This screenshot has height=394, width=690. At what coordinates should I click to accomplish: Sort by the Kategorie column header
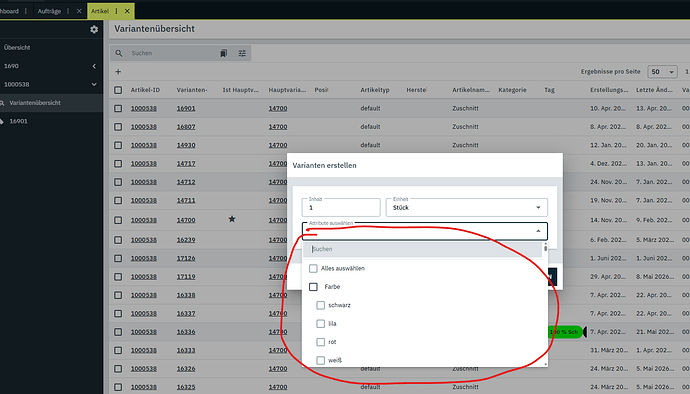[x=512, y=90]
